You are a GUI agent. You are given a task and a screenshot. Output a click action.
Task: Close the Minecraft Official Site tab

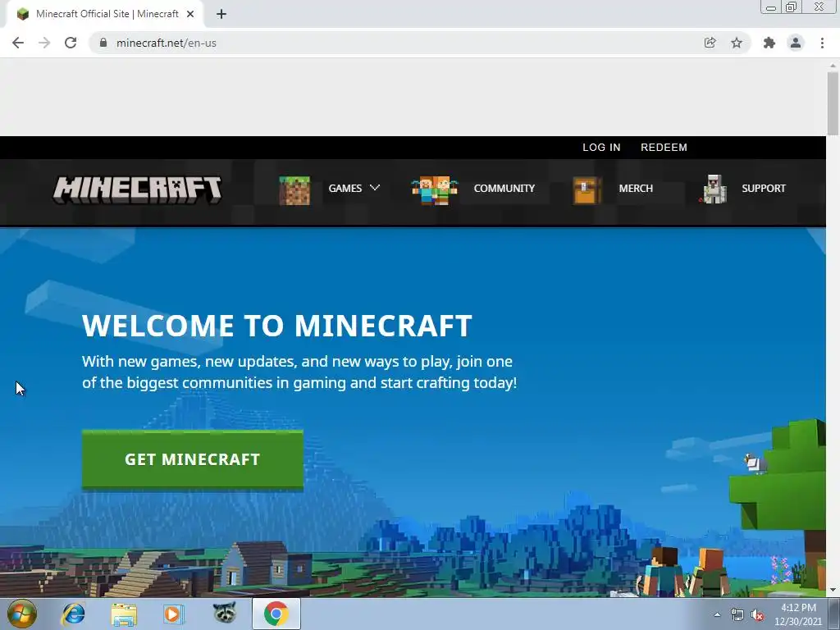[x=190, y=14]
